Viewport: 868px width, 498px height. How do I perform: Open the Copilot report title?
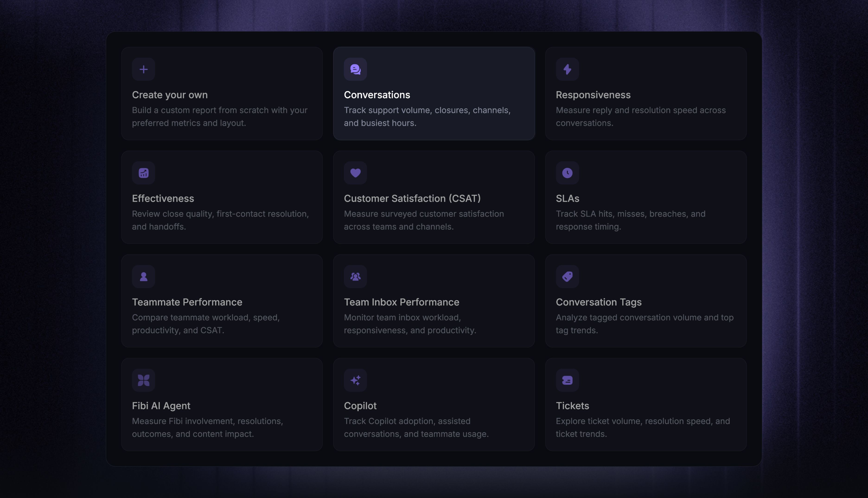[x=360, y=406]
